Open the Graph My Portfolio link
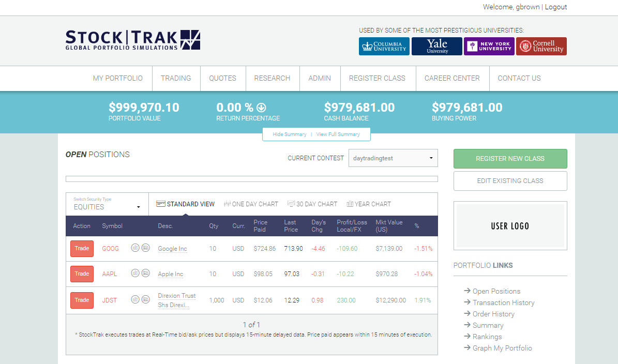 coord(502,348)
